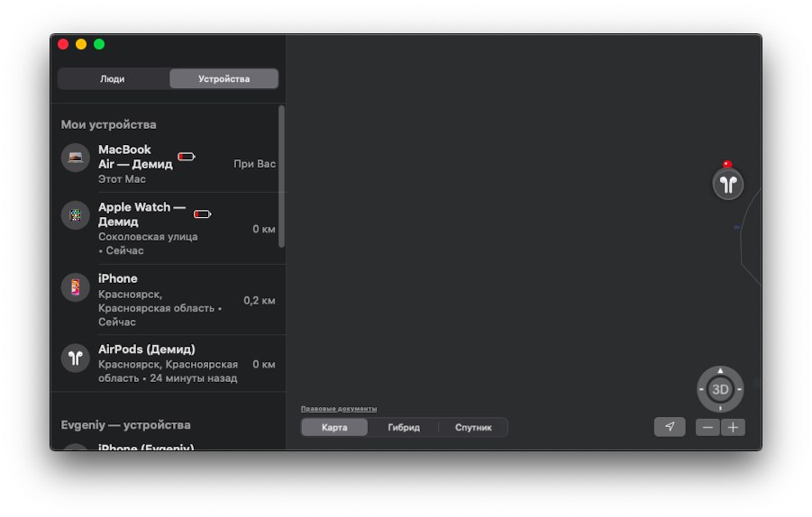The width and height of the screenshot is (812, 517).
Task: Click the green fullscreen window button
Action: pos(99,44)
